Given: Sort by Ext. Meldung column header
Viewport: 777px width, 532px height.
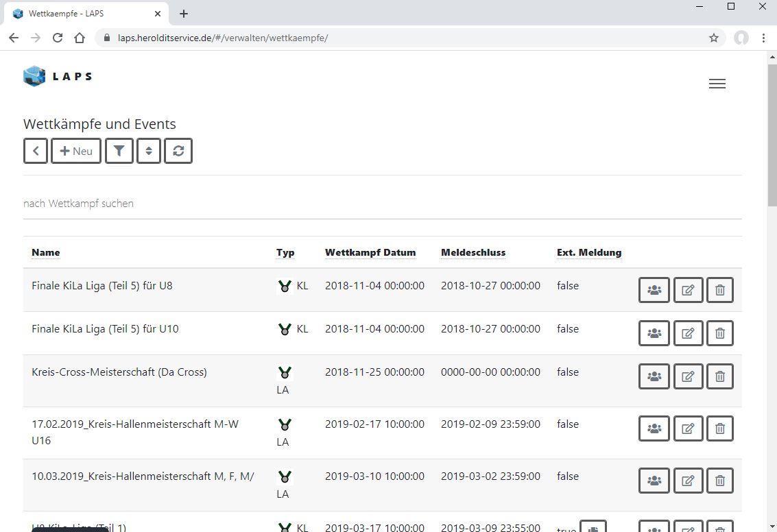Looking at the screenshot, I should 589,252.
